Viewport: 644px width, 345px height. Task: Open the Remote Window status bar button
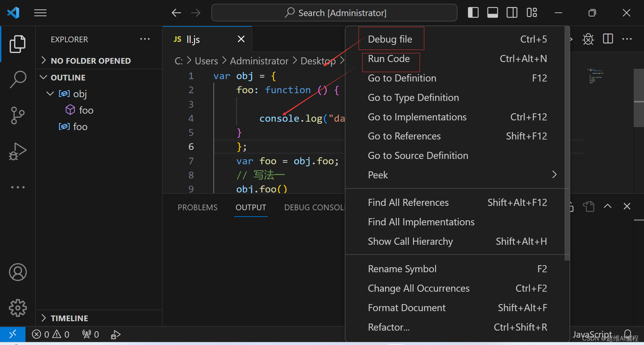tap(13, 334)
